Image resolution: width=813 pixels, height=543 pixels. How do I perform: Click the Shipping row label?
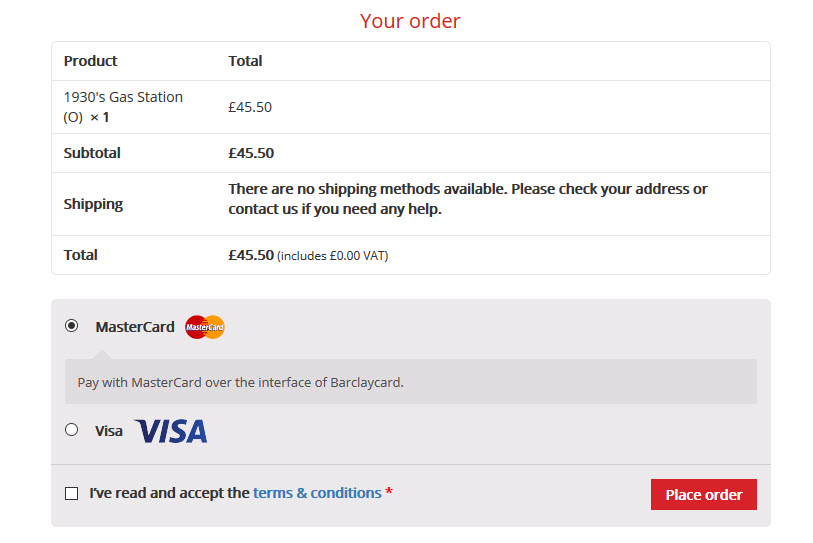coord(93,204)
